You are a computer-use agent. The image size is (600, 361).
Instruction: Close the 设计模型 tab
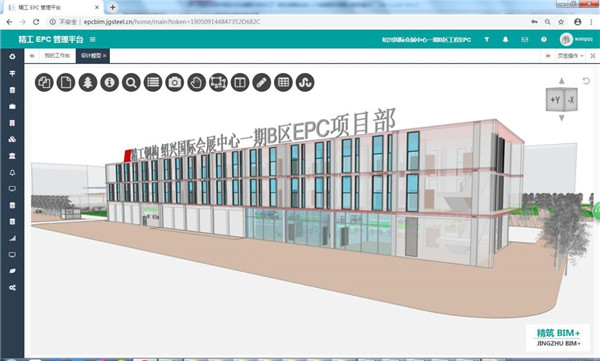(x=104, y=56)
